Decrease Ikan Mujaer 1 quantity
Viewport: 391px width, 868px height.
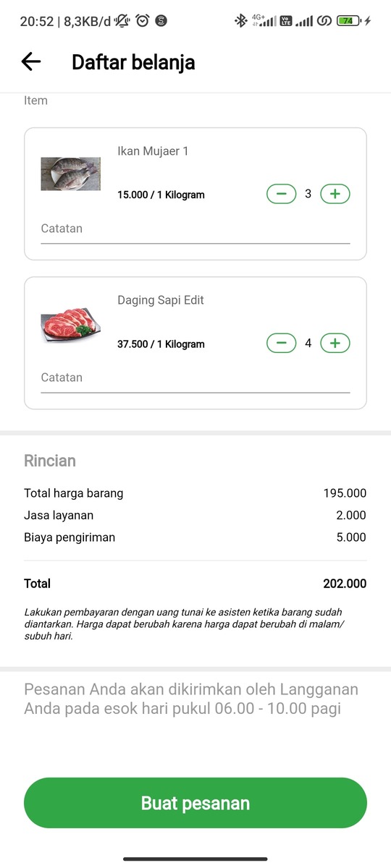(282, 194)
